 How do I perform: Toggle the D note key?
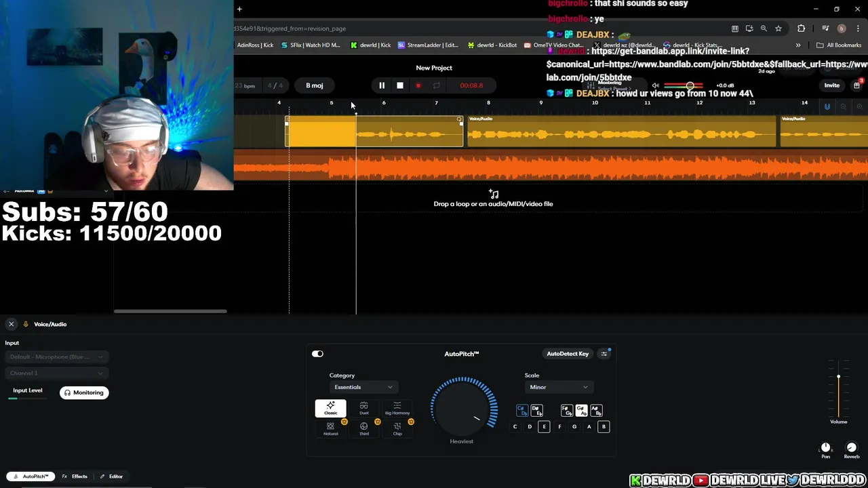(530, 426)
